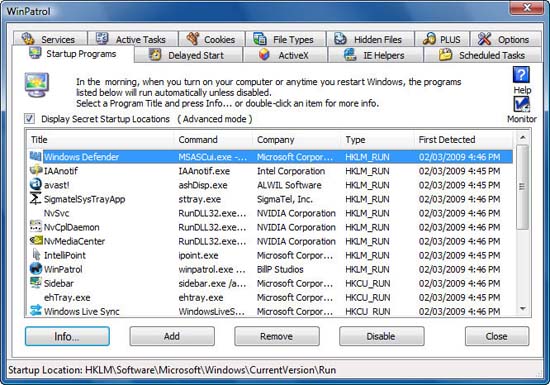The width and height of the screenshot is (550, 385).
Task: Click the WinPatrol dog icon in list
Action: (36, 269)
